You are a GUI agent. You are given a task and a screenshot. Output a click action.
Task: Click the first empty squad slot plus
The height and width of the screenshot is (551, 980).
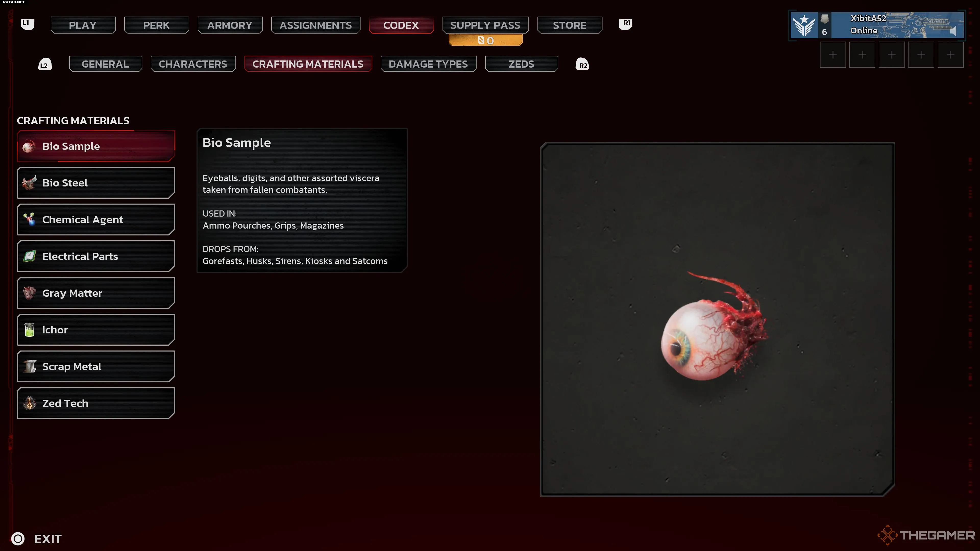coord(832,55)
